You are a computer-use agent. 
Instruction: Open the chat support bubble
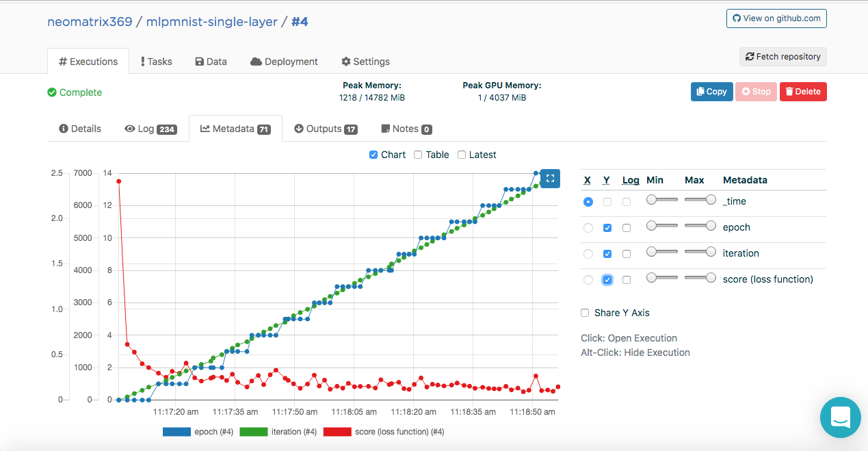point(840,417)
